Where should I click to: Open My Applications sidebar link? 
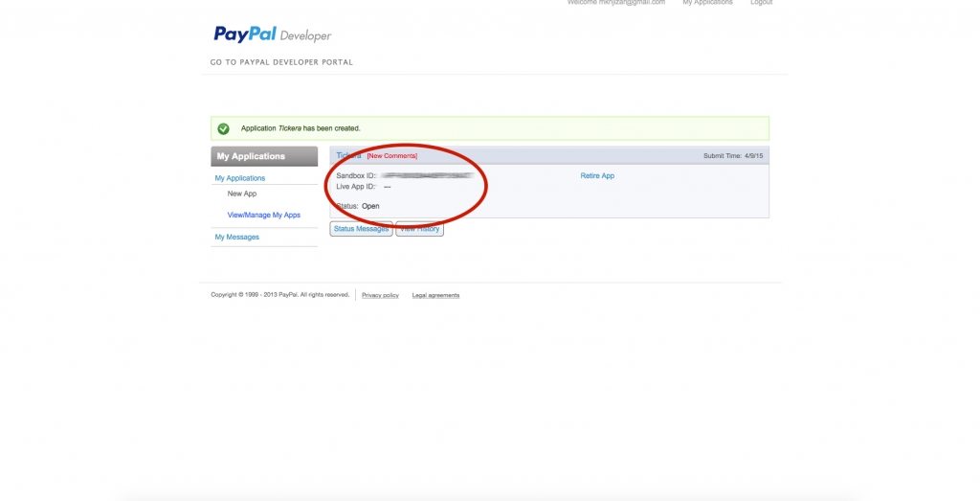point(240,178)
